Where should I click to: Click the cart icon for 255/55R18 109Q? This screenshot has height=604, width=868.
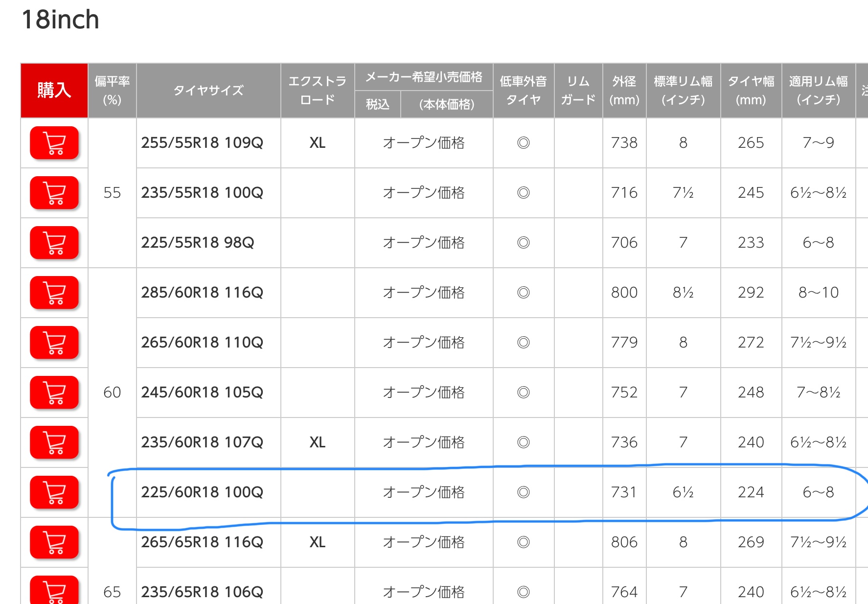54,143
